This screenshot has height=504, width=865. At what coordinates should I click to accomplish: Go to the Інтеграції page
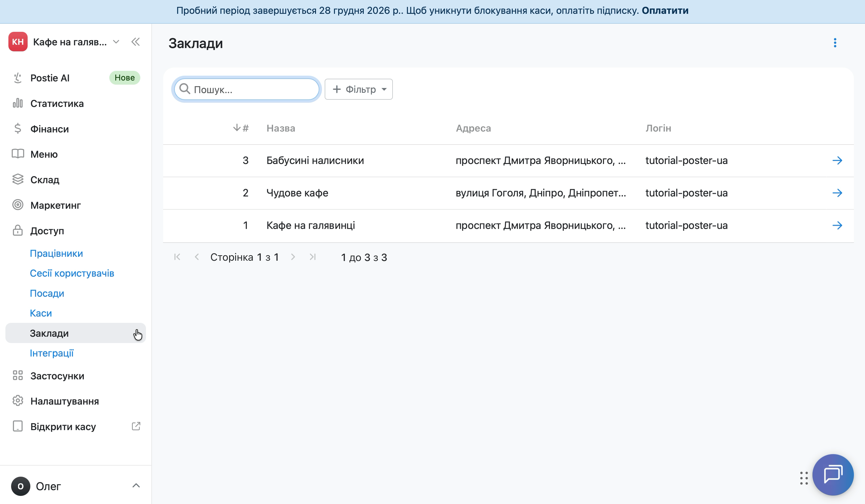coord(51,353)
